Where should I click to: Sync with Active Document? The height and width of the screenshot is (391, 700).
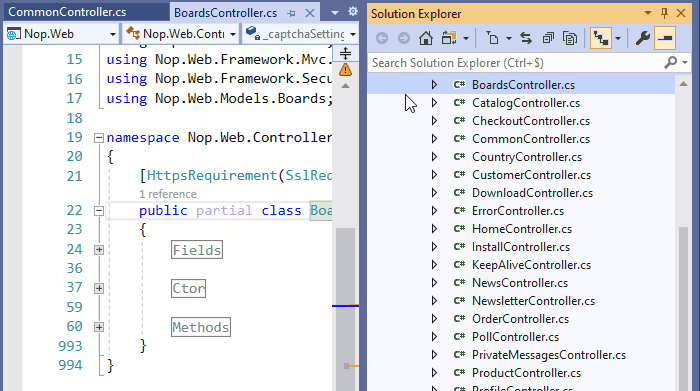526,38
